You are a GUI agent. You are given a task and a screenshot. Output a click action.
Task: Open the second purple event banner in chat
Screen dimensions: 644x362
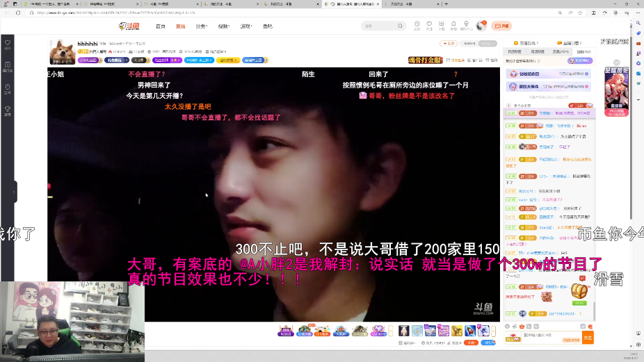(548, 87)
